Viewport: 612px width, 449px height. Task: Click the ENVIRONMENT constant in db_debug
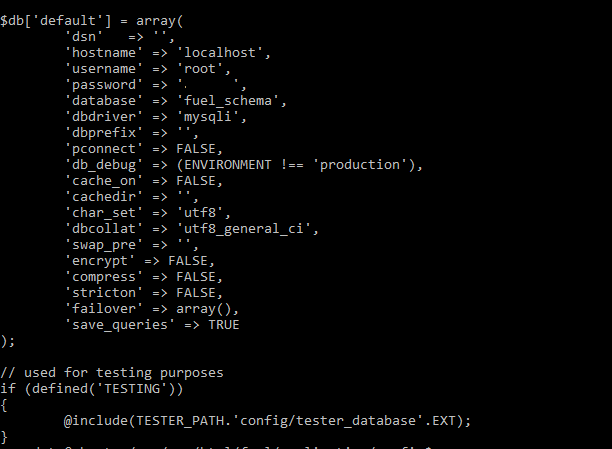(228, 165)
